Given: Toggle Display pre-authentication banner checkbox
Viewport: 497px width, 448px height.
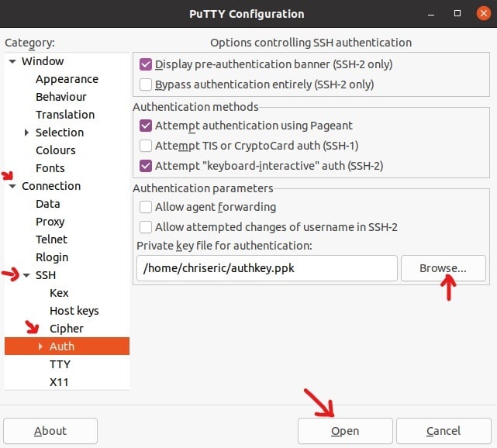Looking at the screenshot, I should point(146,64).
